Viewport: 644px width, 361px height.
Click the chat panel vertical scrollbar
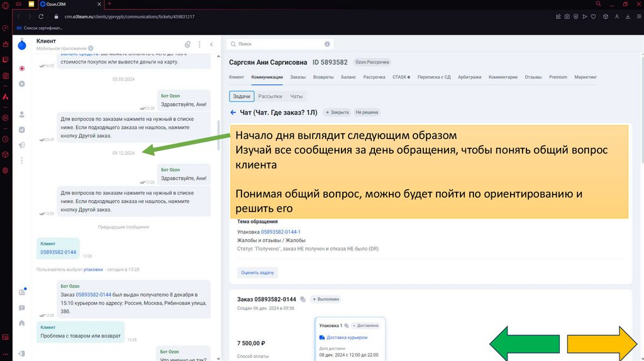pos(218,135)
